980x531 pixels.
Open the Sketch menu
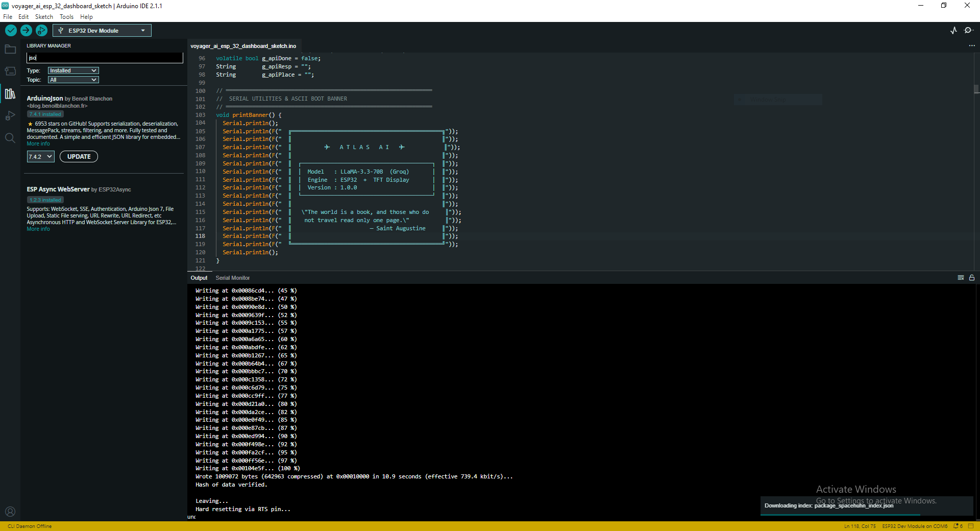click(x=44, y=17)
